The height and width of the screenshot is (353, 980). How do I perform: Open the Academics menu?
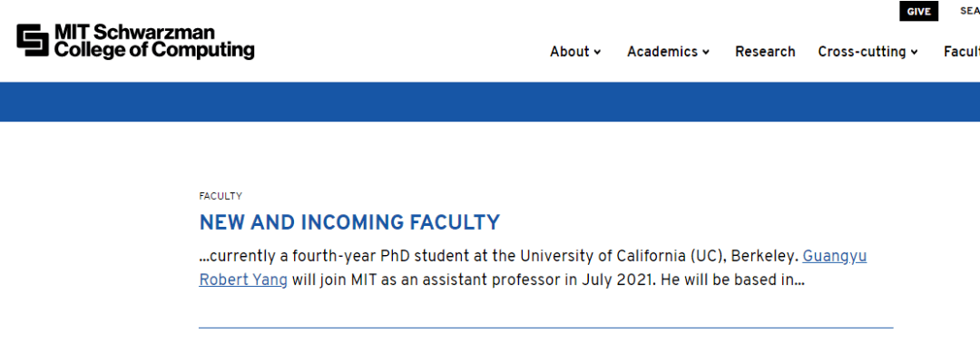[661, 52]
